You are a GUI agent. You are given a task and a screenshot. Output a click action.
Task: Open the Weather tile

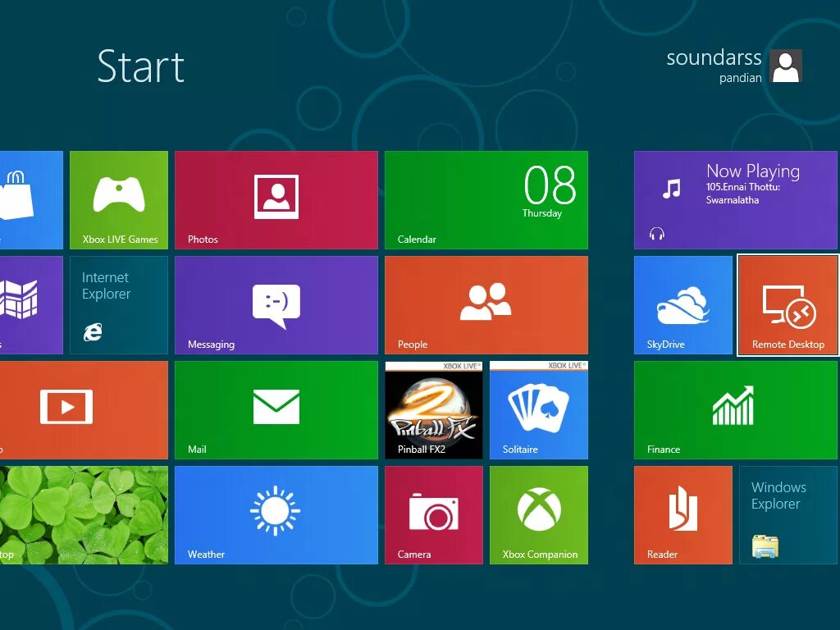click(x=276, y=515)
